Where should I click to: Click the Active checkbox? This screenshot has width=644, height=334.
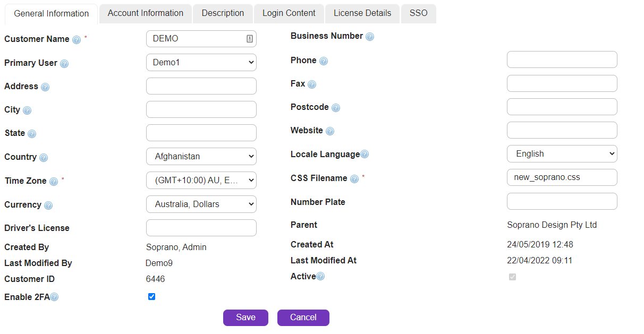[512, 277]
